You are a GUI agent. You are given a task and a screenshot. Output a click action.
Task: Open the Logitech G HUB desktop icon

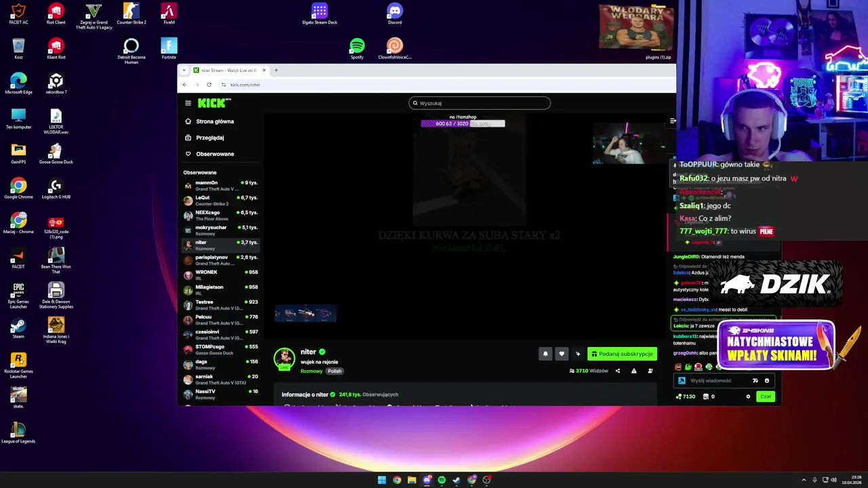pos(56,188)
